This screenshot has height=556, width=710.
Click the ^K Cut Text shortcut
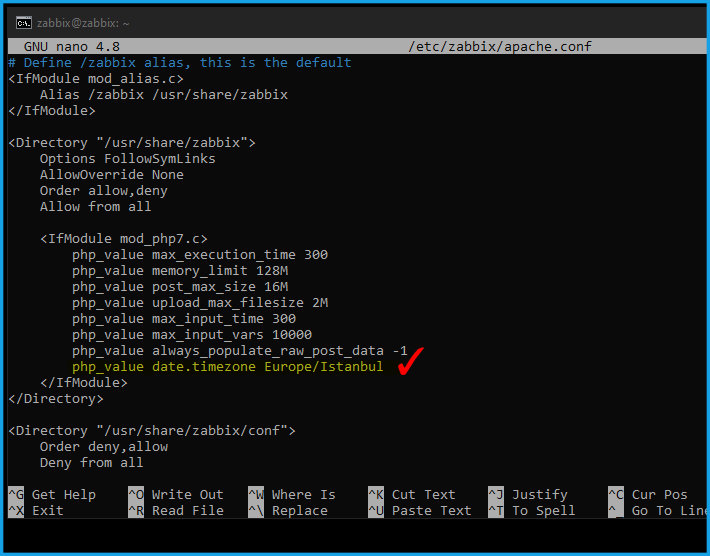click(x=412, y=494)
